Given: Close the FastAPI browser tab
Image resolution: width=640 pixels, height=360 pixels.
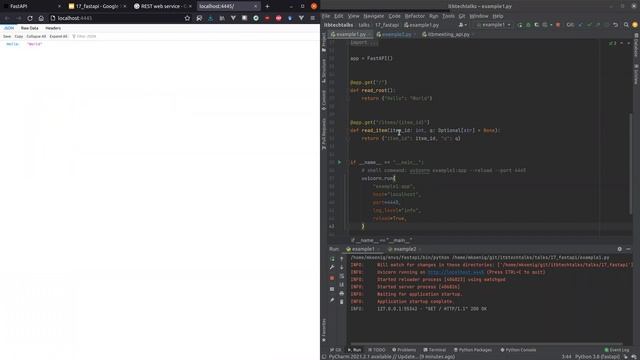Looking at the screenshot, I should click(x=59, y=6).
